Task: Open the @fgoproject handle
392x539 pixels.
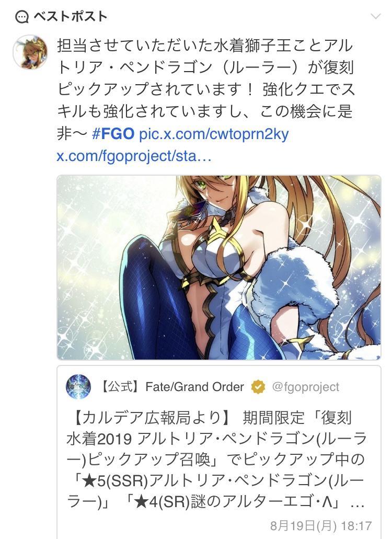Action: 305,387
